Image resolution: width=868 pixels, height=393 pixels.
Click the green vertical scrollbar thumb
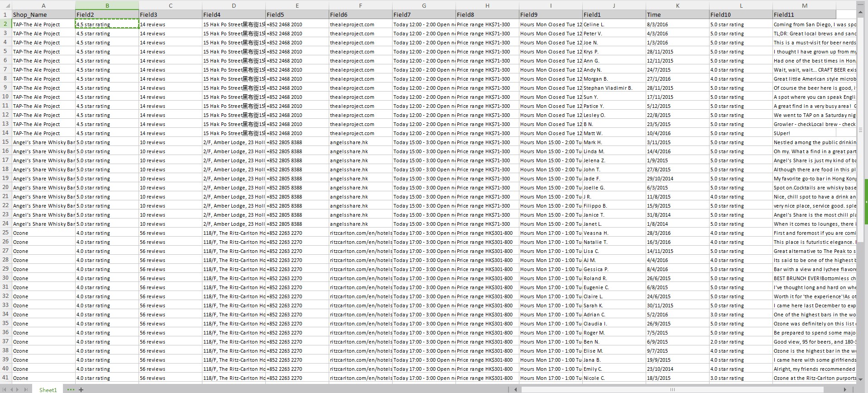[866, 202]
